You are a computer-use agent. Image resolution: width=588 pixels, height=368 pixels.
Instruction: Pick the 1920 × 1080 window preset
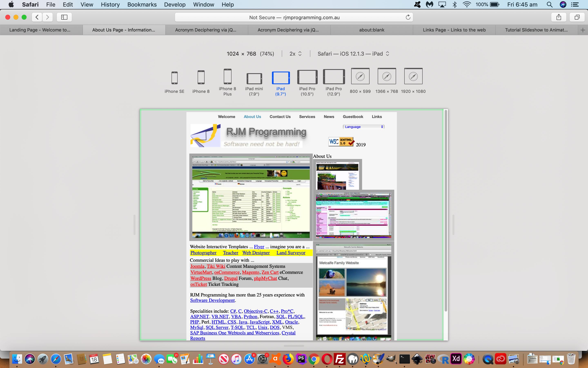coord(413,81)
